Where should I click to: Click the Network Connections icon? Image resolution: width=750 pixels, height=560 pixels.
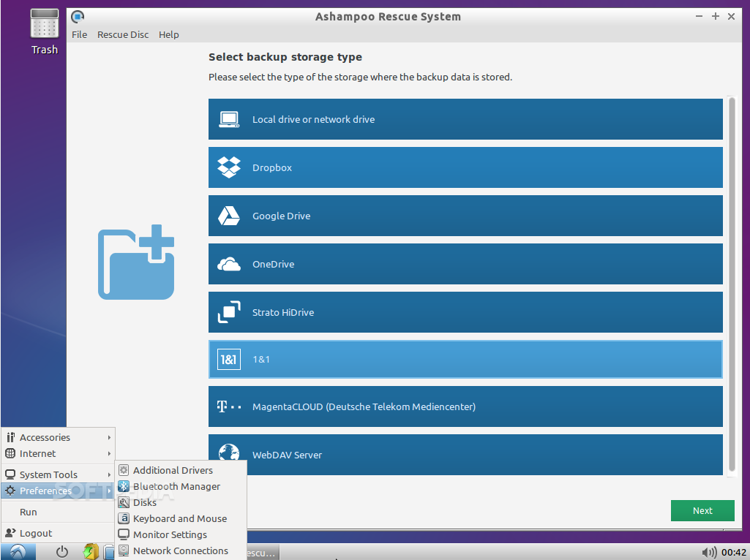pos(124,551)
